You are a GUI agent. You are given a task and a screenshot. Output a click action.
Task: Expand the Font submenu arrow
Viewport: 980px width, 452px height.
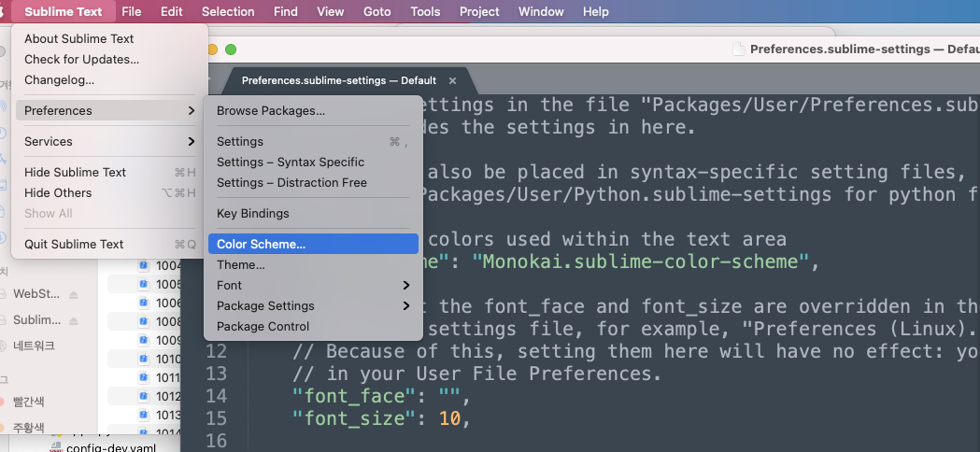click(x=406, y=285)
